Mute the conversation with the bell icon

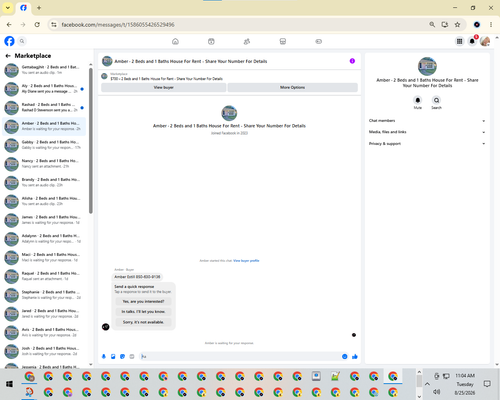pos(418,100)
